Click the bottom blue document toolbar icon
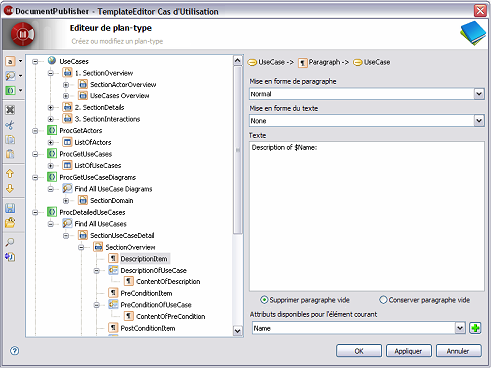 click(10, 257)
